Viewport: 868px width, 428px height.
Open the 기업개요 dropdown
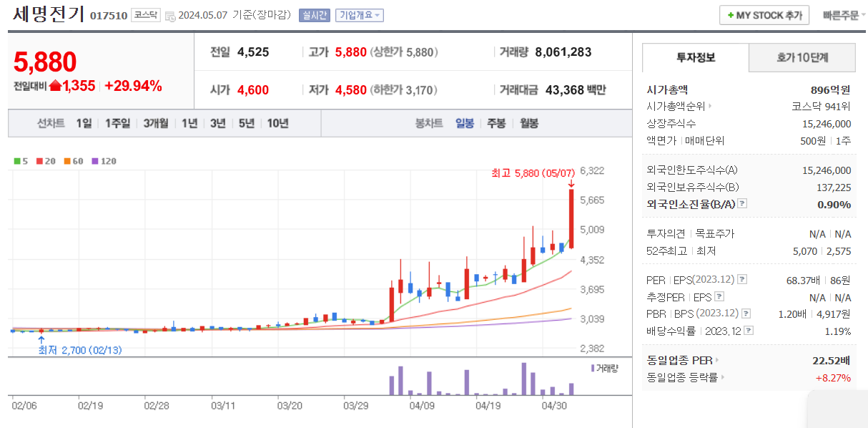coord(360,15)
